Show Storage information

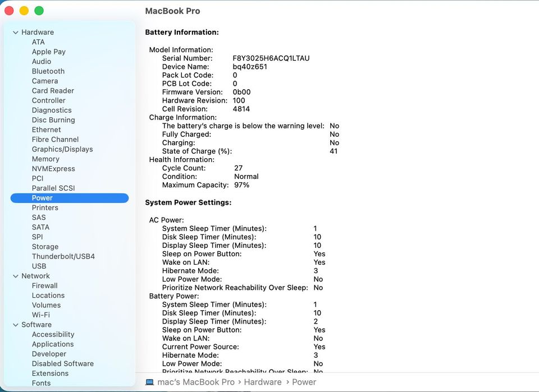45,247
